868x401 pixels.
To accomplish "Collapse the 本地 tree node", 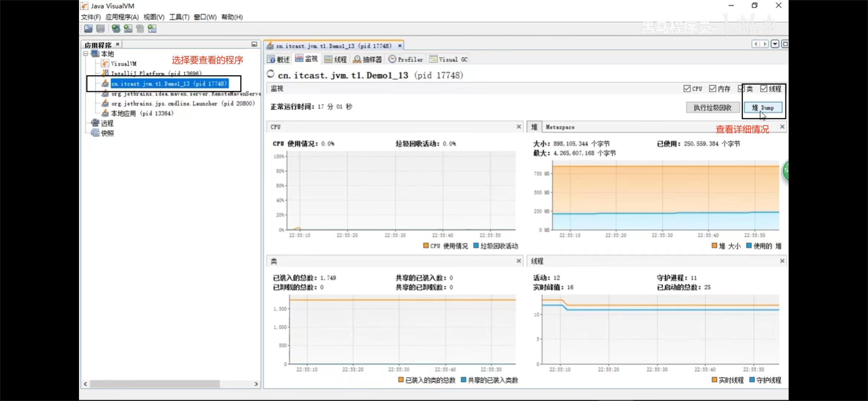I will coord(86,54).
